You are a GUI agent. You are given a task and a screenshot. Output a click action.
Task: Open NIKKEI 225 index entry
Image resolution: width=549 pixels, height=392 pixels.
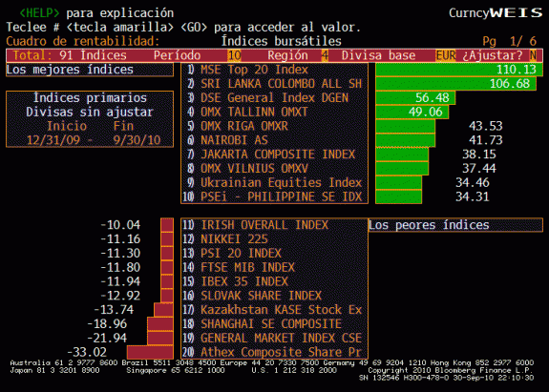275,239
